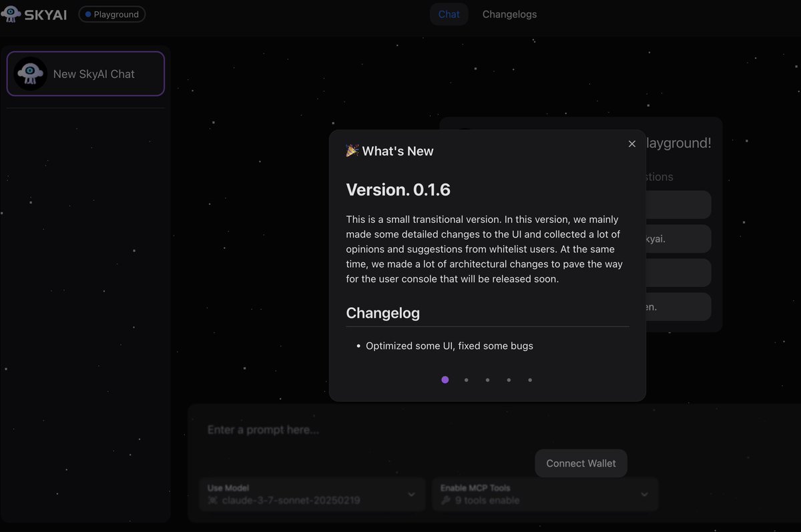Expand the Use Model chevron arrow
Screen dimensions: 801x532
coord(411,495)
